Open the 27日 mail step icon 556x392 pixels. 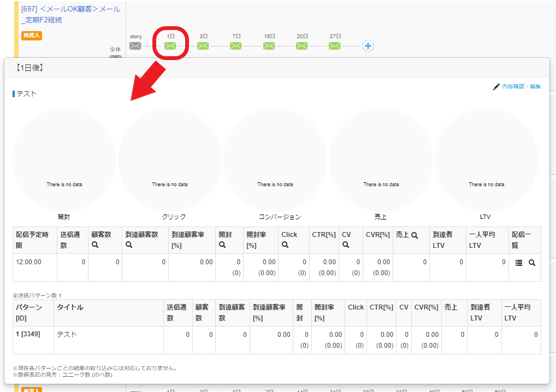[335, 46]
